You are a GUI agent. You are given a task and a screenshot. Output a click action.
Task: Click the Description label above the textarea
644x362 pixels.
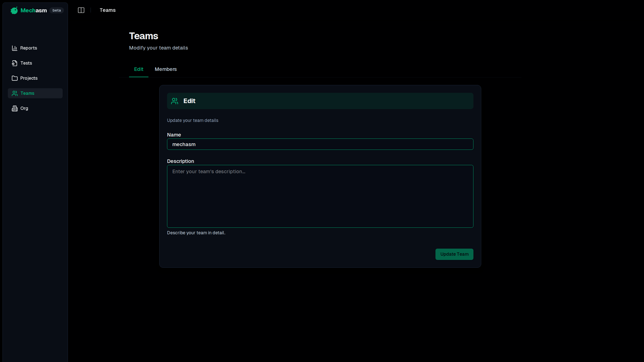point(180,161)
